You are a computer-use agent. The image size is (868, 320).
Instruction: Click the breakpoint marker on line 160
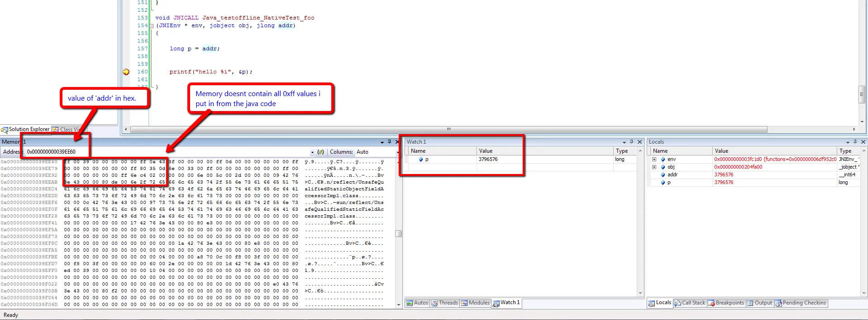click(126, 72)
